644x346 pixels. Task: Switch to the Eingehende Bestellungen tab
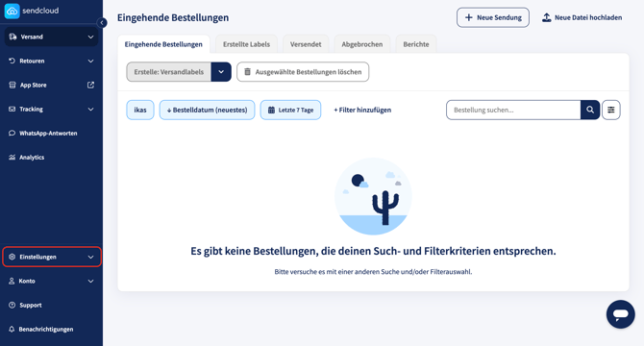coord(163,44)
